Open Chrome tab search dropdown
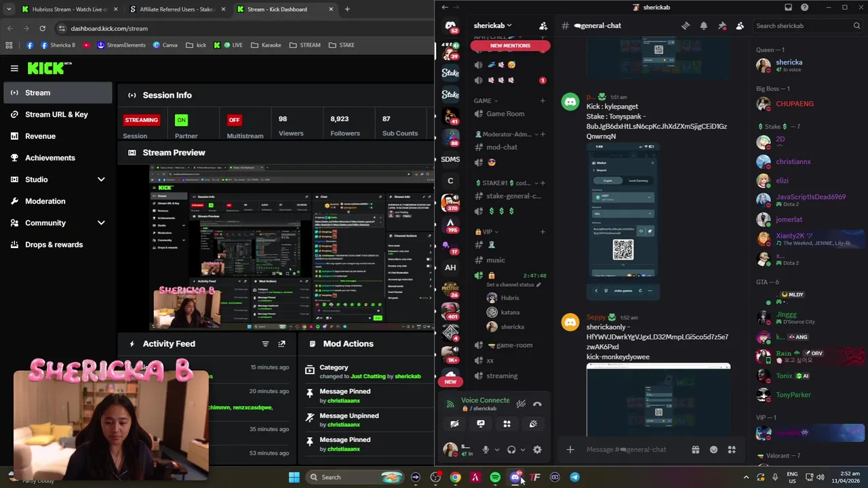Image resolution: width=868 pixels, height=488 pixels. tap(9, 9)
